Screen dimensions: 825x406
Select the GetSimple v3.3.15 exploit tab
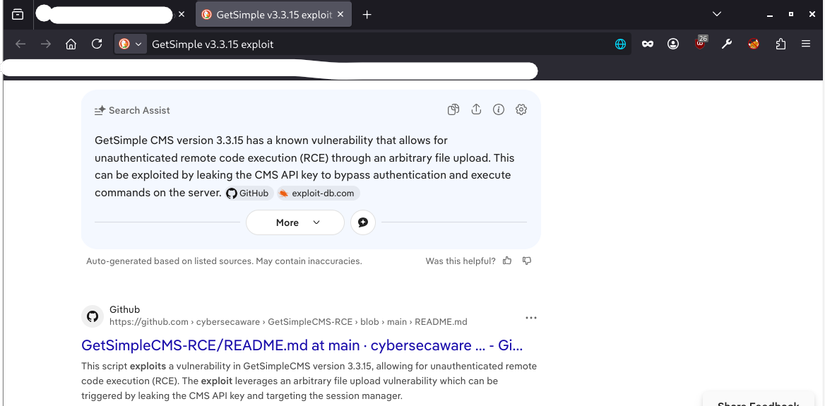pos(274,14)
